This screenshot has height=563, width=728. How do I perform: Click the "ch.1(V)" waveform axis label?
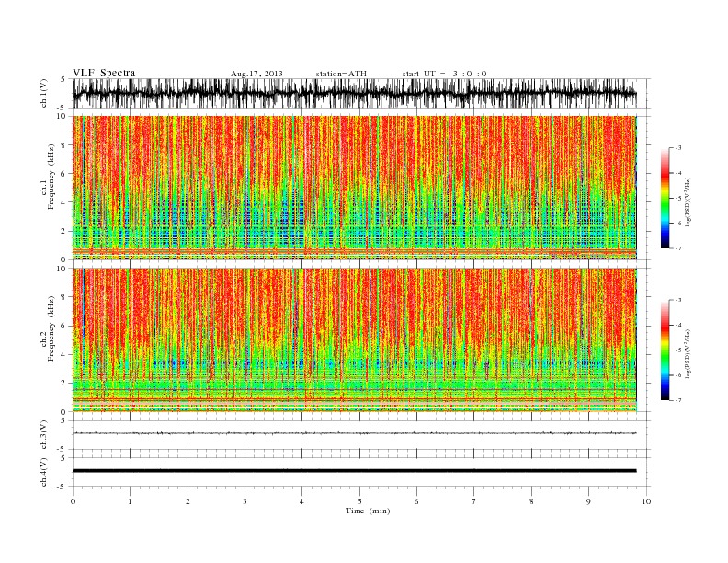coord(44,94)
